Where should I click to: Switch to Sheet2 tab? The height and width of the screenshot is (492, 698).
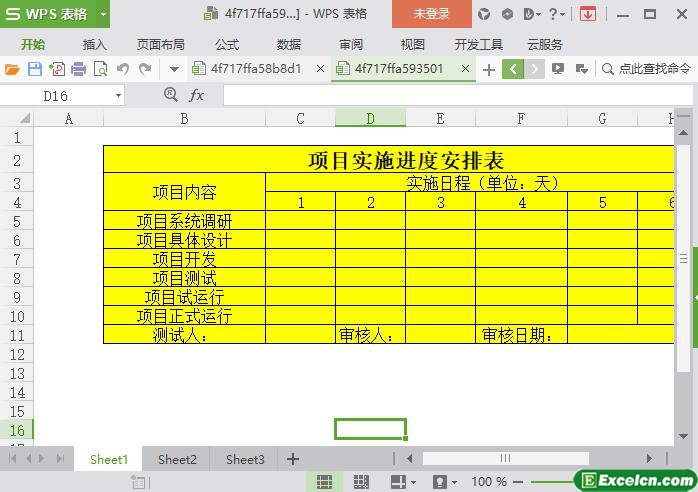[177, 459]
